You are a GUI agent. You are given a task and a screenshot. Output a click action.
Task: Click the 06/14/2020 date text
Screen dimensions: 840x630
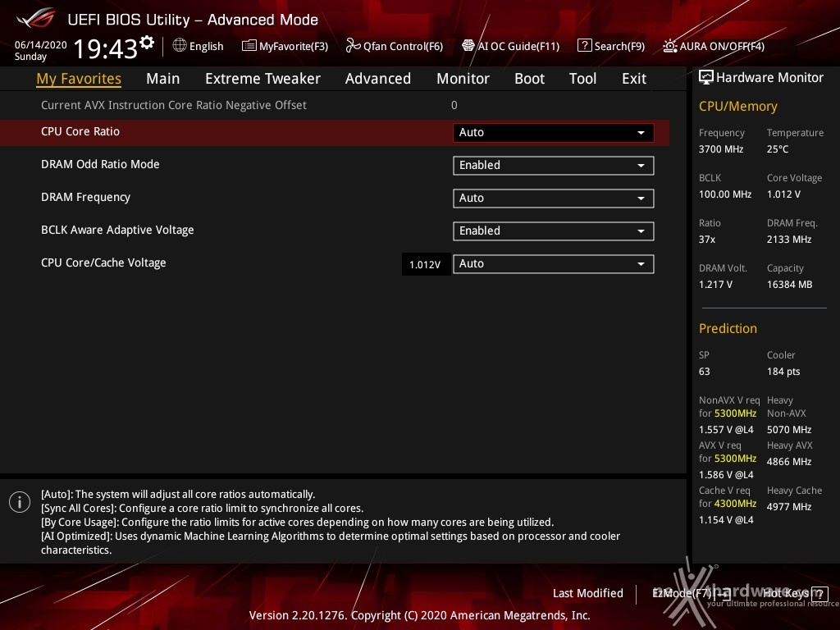41,45
